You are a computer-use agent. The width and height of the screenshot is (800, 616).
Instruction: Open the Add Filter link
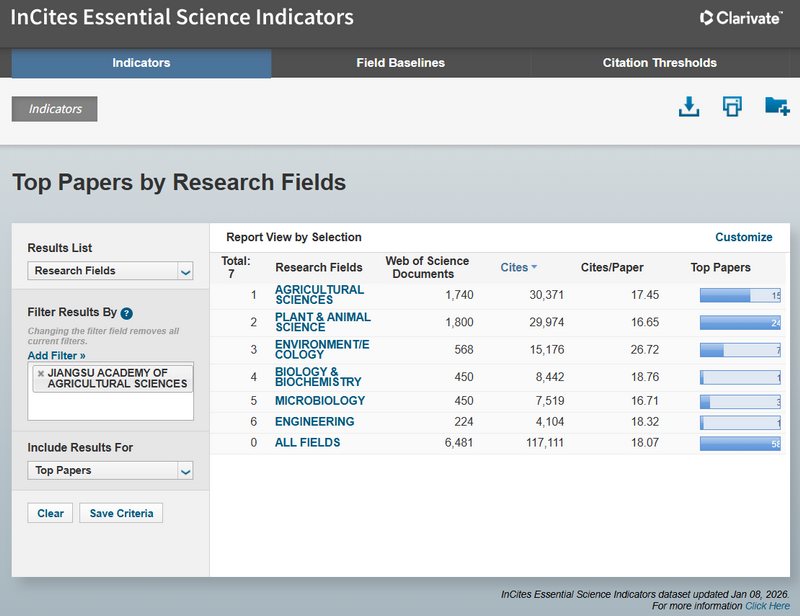[56, 355]
